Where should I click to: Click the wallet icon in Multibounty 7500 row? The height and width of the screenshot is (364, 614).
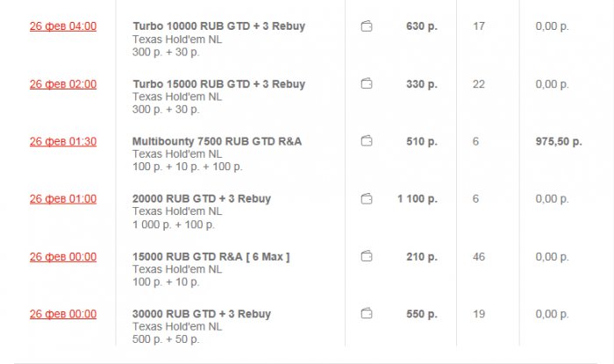click(x=367, y=141)
